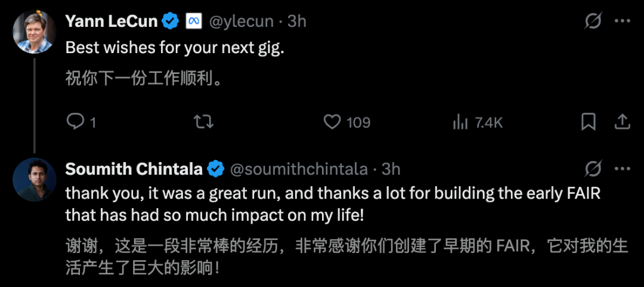Expand more menu on Soumith's reply
The width and height of the screenshot is (644, 287).
click(622, 169)
